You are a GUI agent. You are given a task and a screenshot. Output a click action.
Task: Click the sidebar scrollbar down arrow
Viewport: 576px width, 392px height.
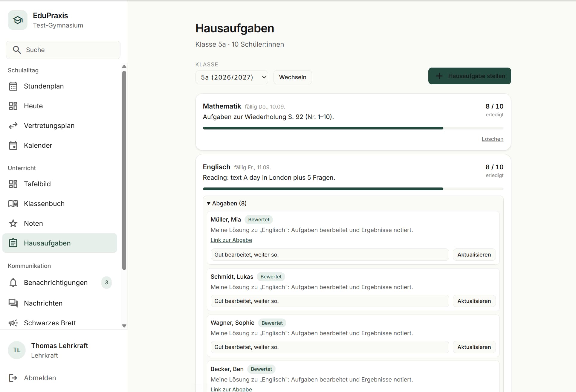pyautogui.click(x=124, y=326)
